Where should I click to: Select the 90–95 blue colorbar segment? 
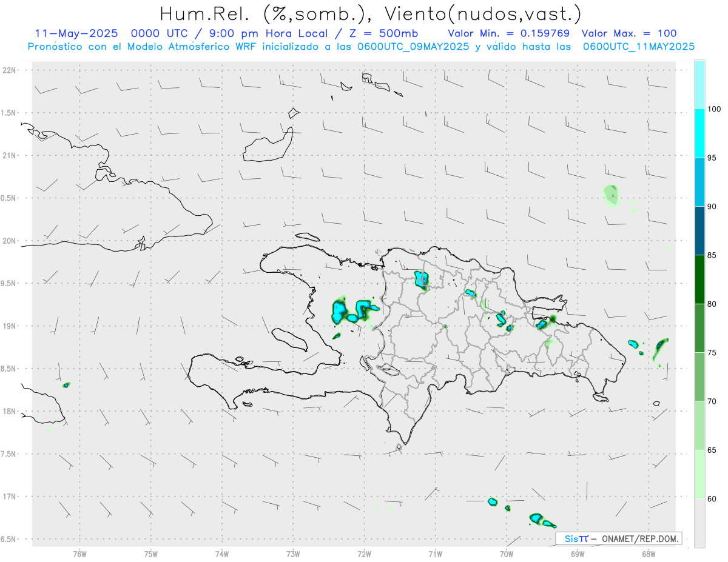(699, 182)
